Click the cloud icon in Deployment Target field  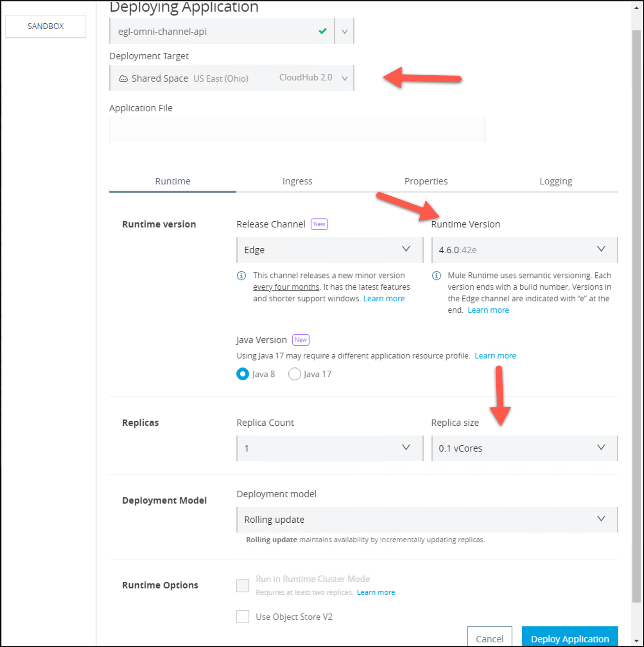pyautogui.click(x=124, y=78)
